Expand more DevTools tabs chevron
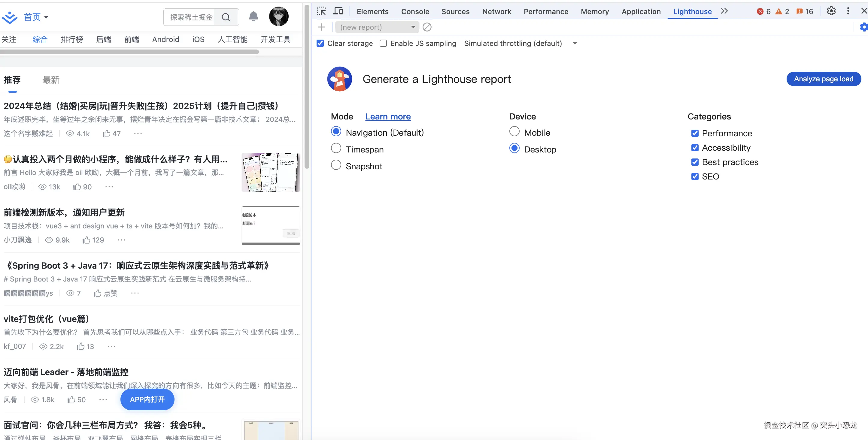The width and height of the screenshot is (868, 440). click(724, 11)
